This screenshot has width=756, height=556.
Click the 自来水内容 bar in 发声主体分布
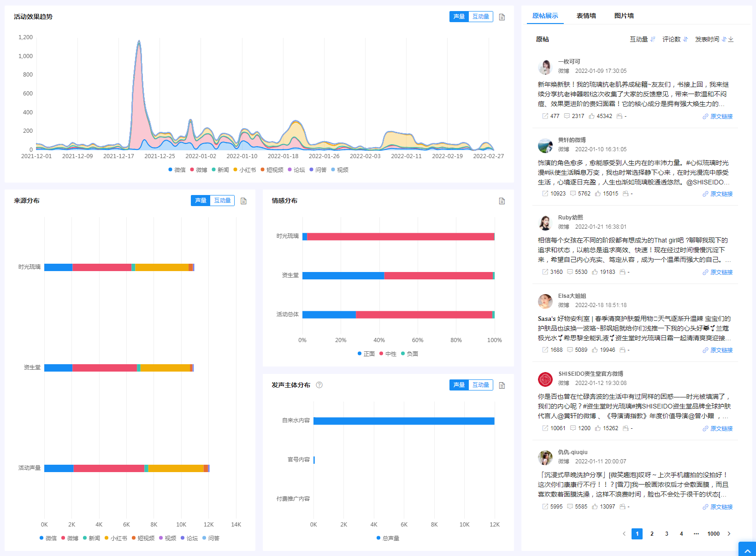[x=404, y=421]
